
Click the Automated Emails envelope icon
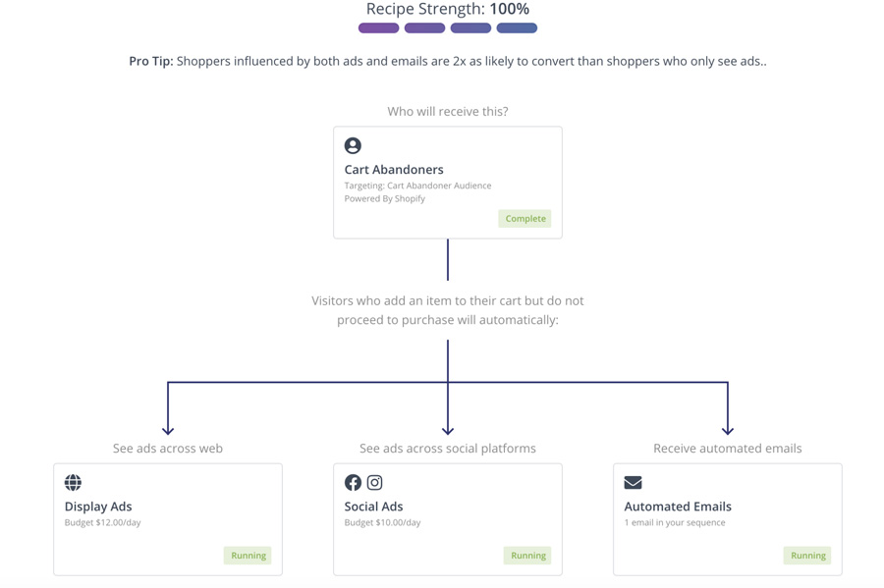pos(633,482)
